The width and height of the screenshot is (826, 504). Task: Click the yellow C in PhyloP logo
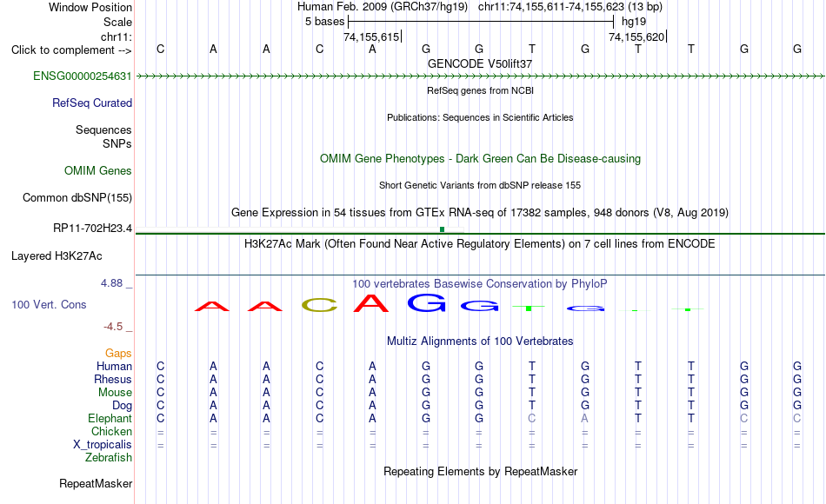320,304
